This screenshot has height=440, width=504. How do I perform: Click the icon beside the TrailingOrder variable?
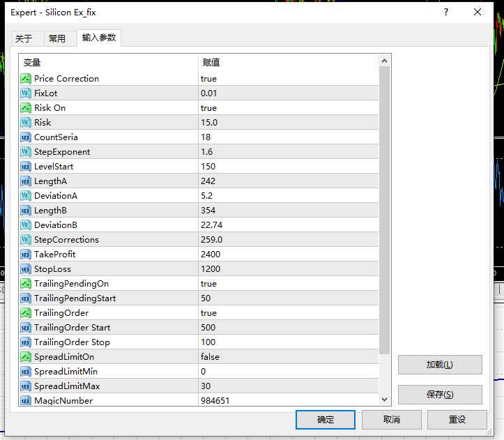(x=26, y=313)
